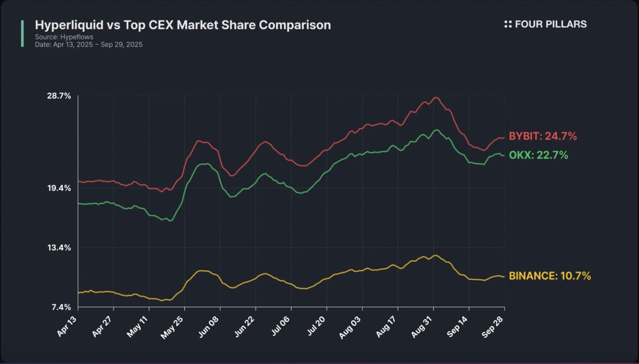
Task: Click the Aug 03 x-axis date
Action: pyautogui.click(x=350, y=327)
